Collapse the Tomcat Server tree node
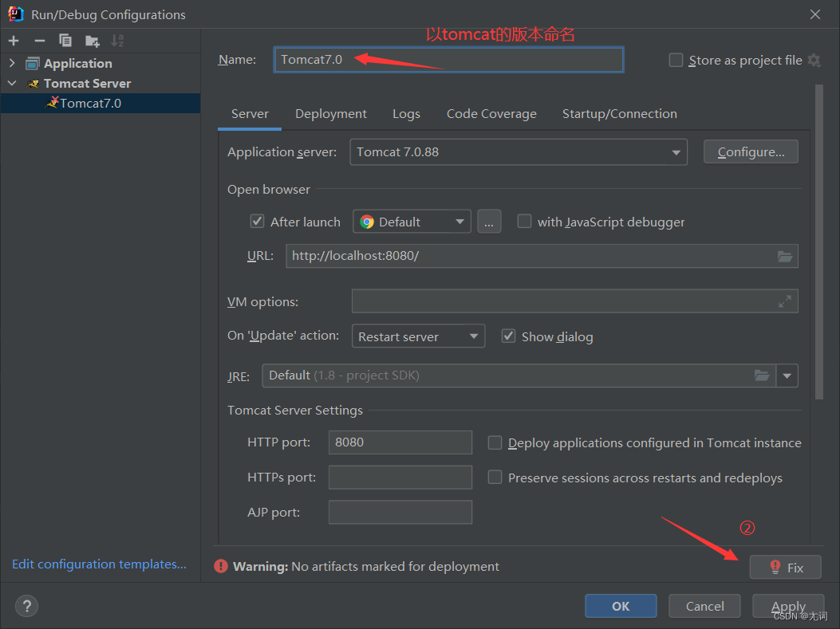This screenshot has height=629, width=840. [12, 84]
